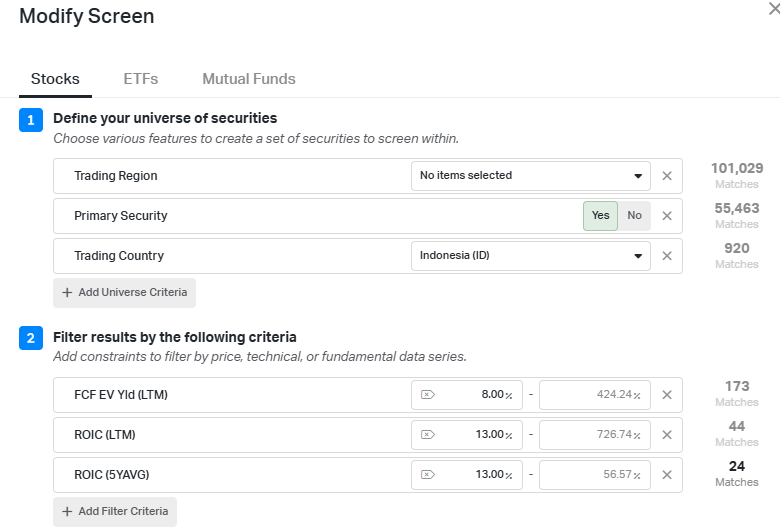Edit FCF EV Yld minimum 8.00% field
Image resolution: width=780 pixels, height=532 pixels.
pyautogui.click(x=467, y=395)
